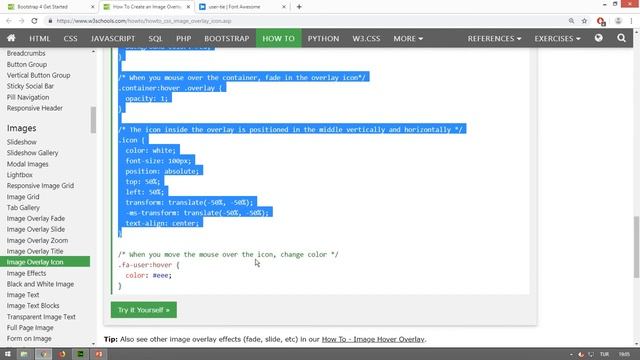Open a new browser tab
Screen dimensions: 640x360
[299, 7]
